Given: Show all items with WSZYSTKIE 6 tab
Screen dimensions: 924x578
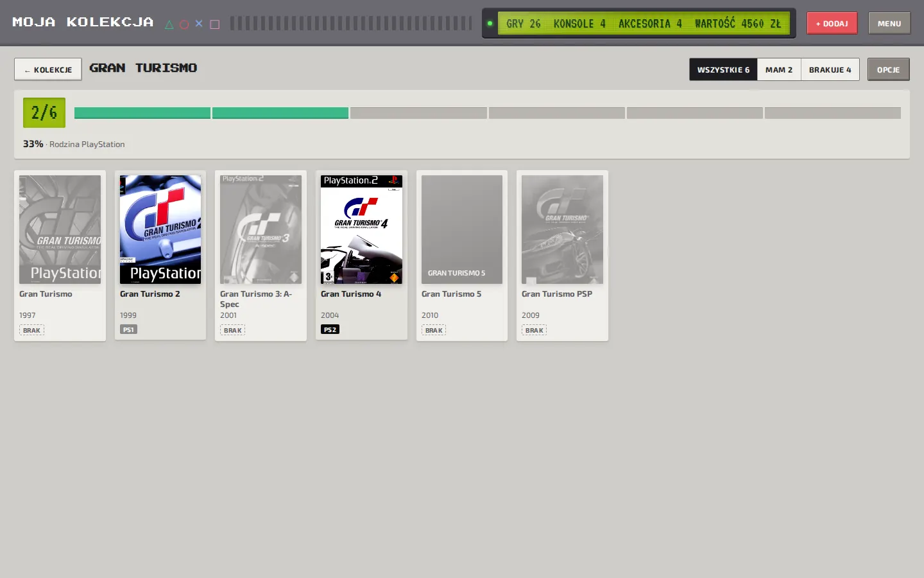Looking at the screenshot, I should (x=723, y=69).
